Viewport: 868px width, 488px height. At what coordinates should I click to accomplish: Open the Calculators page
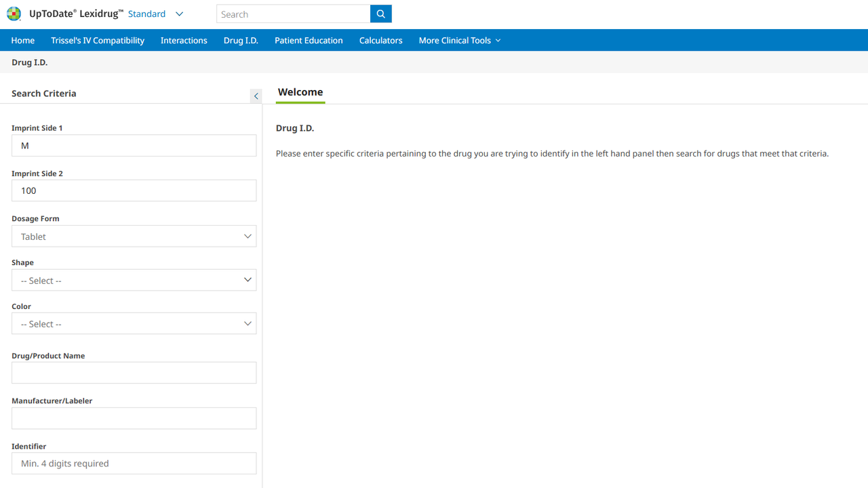coord(380,41)
